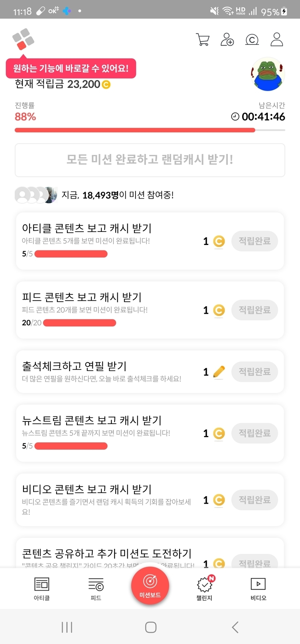Screen dimensions: 300x644
Task: Switch to the 피드 tab
Action: 96,588
